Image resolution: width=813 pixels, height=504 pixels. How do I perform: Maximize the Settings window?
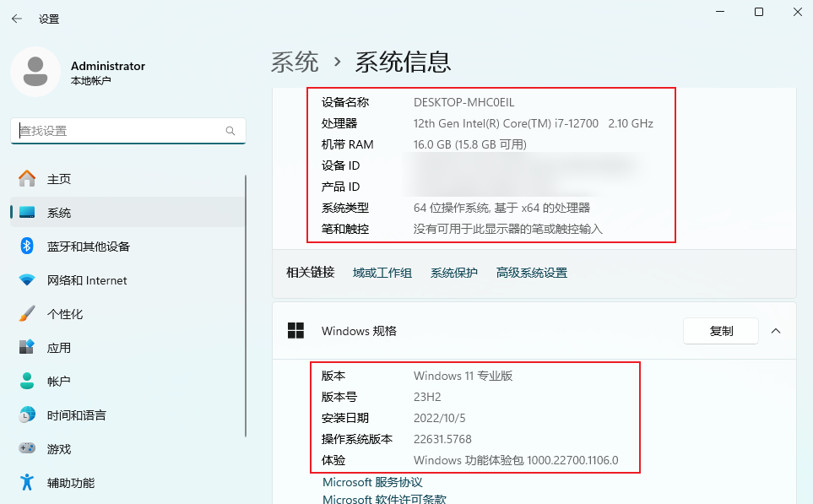coord(759,12)
